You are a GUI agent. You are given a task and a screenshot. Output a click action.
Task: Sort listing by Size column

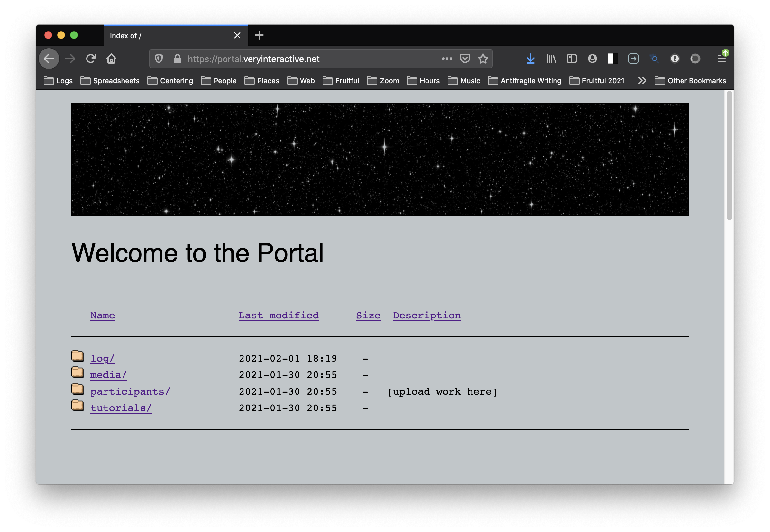pos(368,315)
